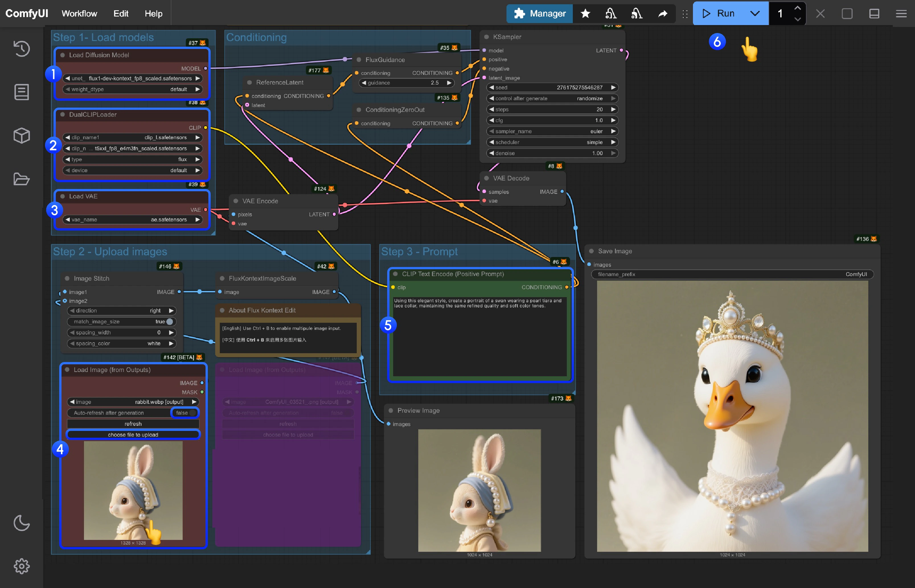Open the node library sidebar

point(21,92)
